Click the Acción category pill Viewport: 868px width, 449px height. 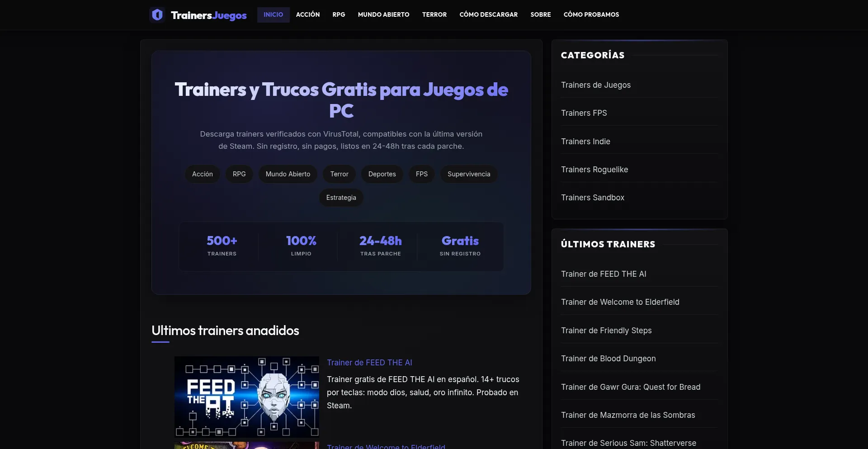click(203, 174)
